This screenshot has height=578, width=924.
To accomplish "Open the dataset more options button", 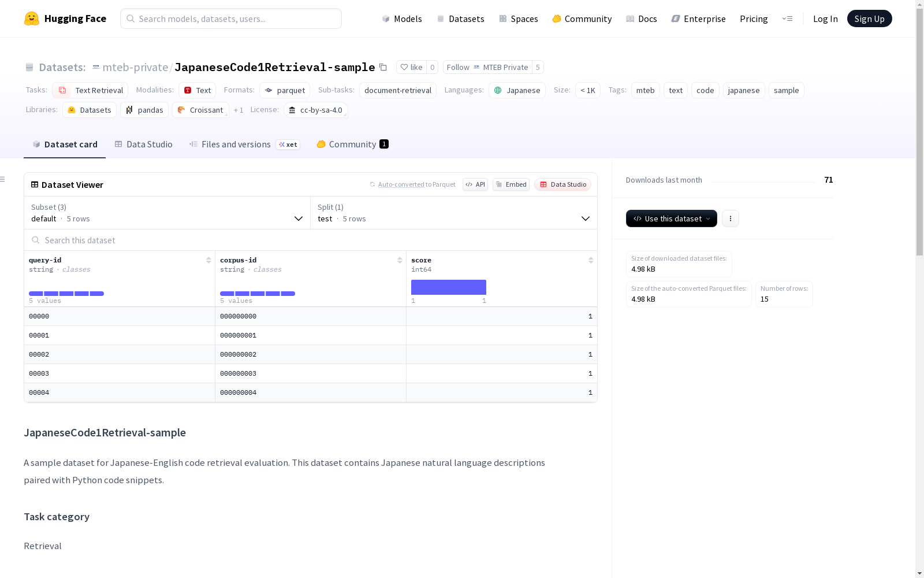I will point(731,218).
